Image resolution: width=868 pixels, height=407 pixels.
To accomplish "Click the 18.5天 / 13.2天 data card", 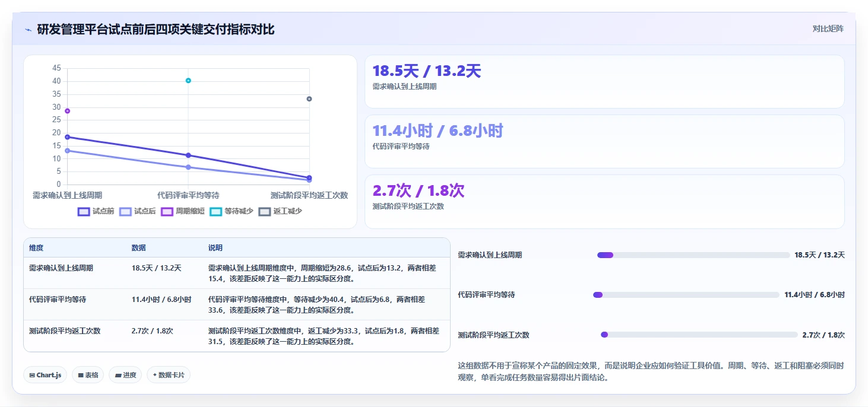I will (x=604, y=81).
